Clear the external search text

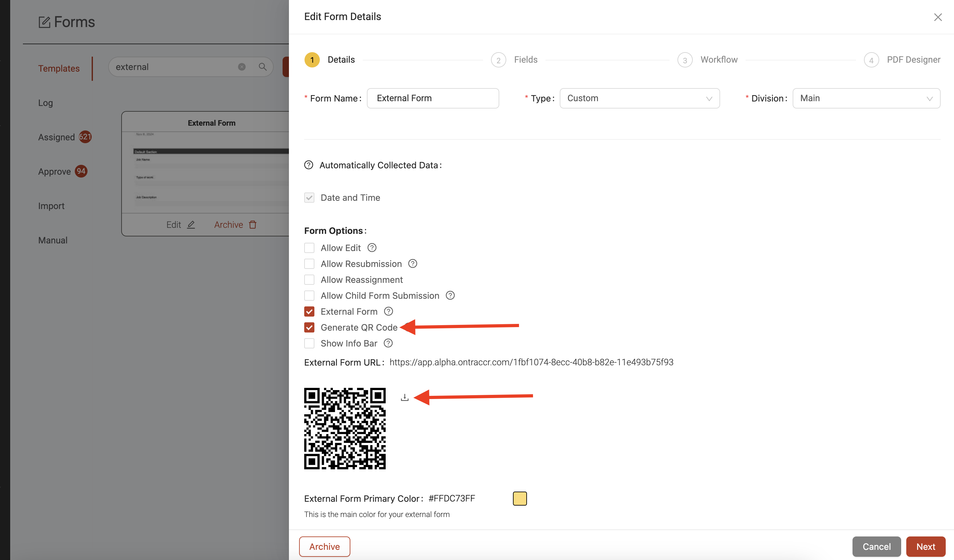click(242, 67)
